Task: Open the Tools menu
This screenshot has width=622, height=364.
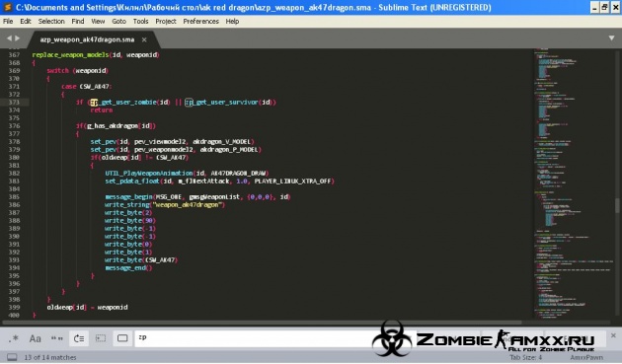Action: point(140,22)
